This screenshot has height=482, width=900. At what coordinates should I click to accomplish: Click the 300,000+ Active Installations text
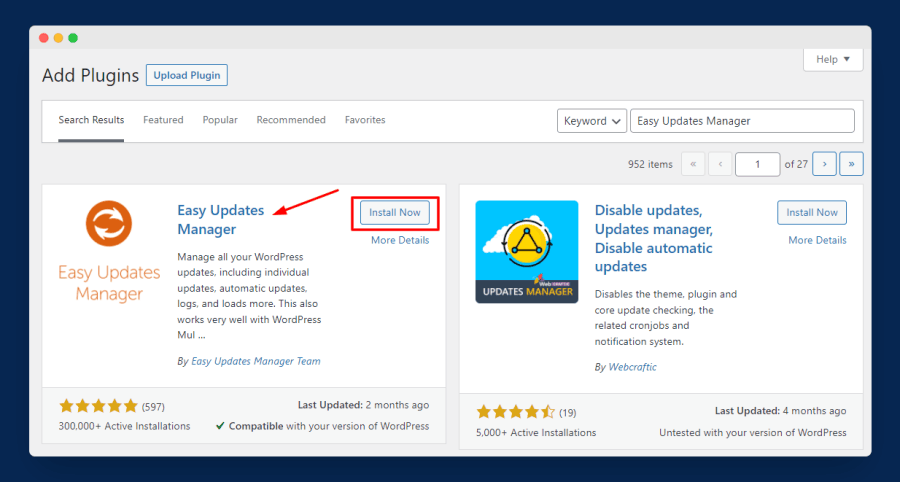click(124, 426)
